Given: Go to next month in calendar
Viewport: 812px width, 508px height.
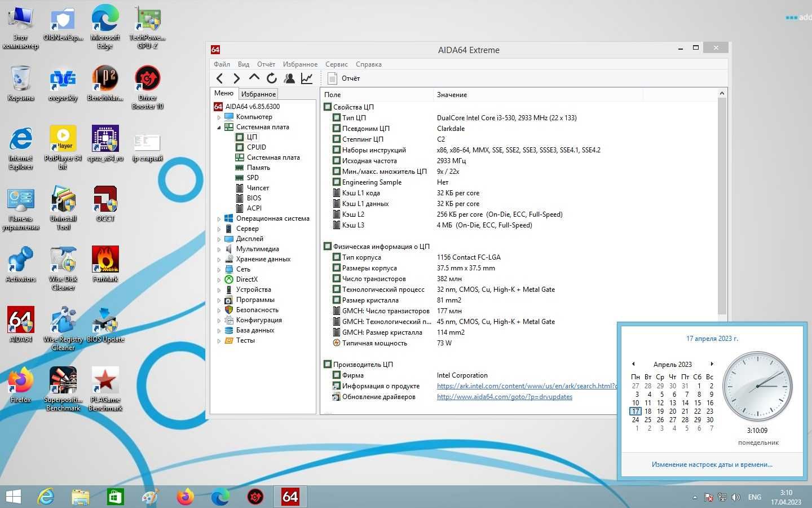Looking at the screenshot, I should [x=712, y=364].
